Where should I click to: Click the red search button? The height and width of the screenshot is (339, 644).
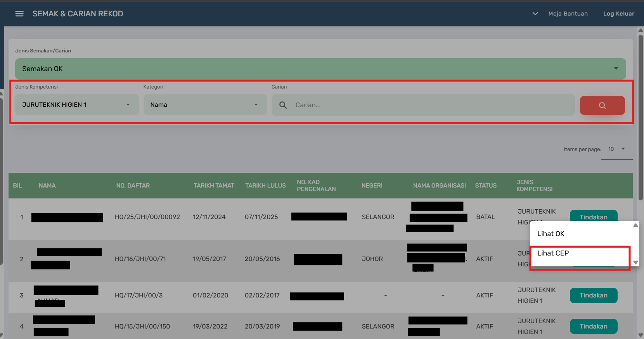602,105
